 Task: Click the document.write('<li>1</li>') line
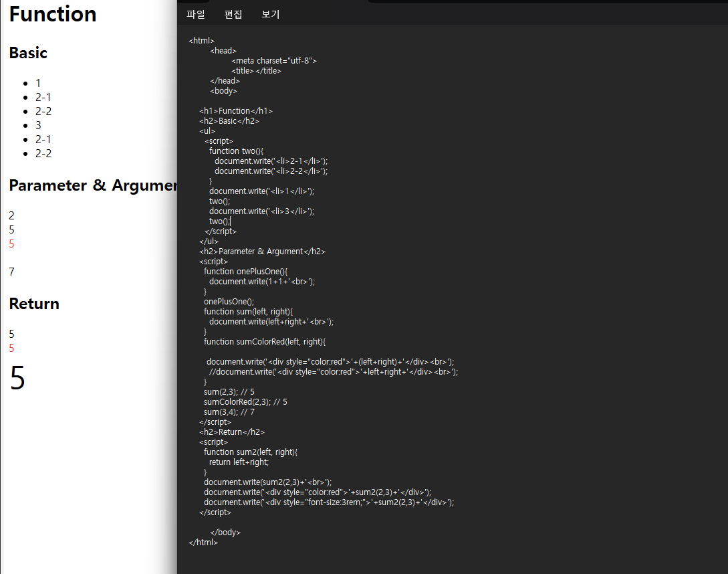pos(262,191)
